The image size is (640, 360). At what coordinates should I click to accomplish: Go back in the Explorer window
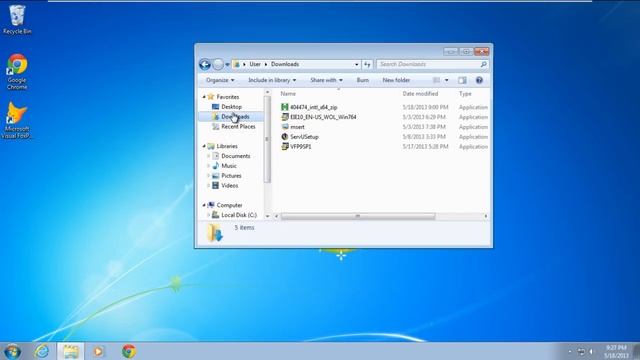(x=205, y=64)
